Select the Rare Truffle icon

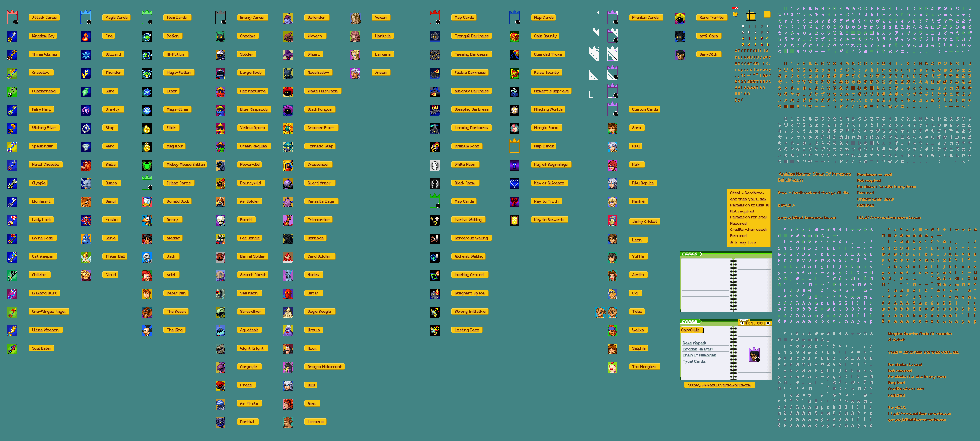click(x=680, y=18)
